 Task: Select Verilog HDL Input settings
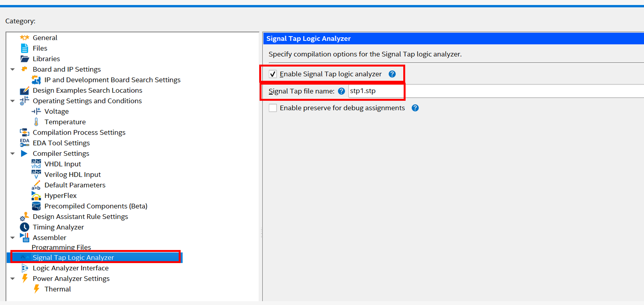[72, 175]
